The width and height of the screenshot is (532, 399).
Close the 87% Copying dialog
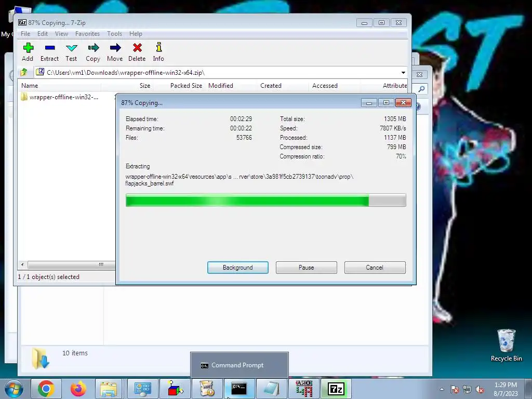[x=403, y=102]
